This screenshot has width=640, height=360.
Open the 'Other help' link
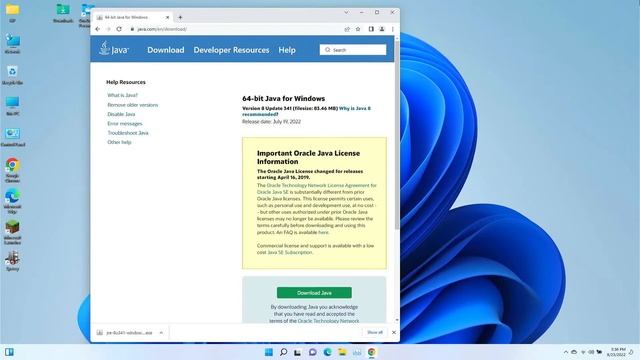pyautogui.click(x=119, y=142)
